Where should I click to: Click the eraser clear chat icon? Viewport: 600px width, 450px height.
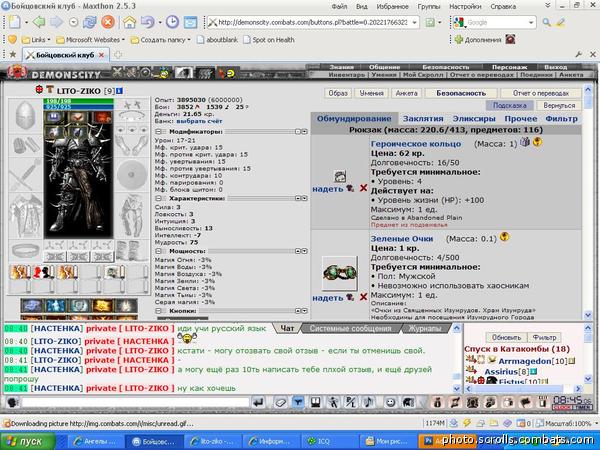280,403
